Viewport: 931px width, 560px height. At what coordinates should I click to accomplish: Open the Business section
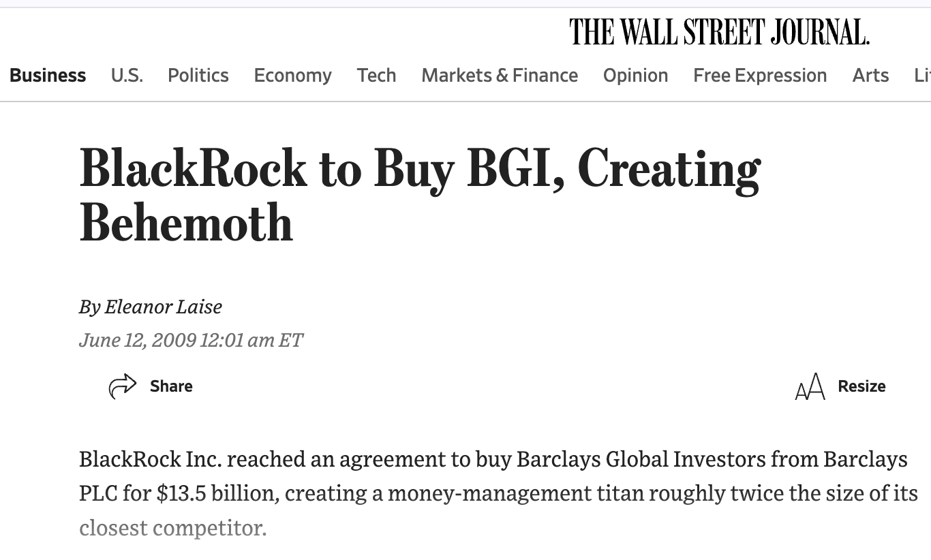[48, 75]
